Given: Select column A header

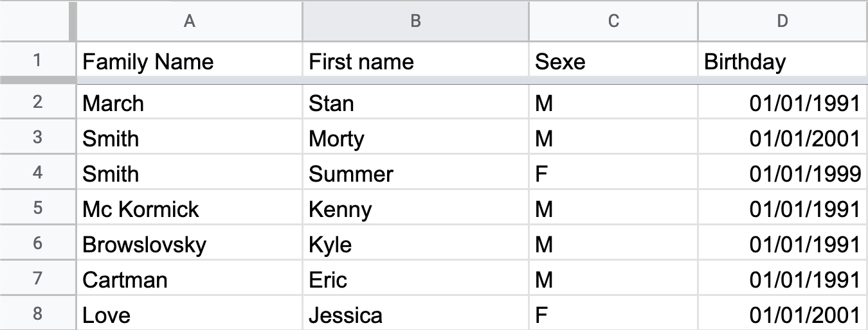Looking at the screenshot, I should (189, 21).
